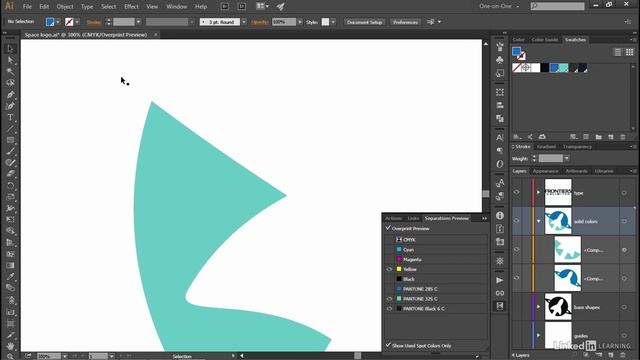Image resolution: width=640 pixels, height=360 pixels.
Task: Toggle visibility of Yellow separation
Action: (389, 269)
